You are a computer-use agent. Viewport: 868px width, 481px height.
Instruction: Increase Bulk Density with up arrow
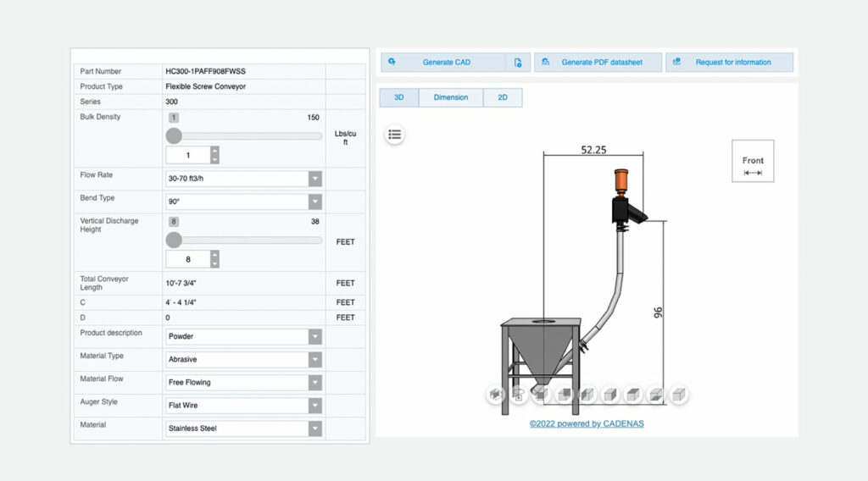coord(214,151)
